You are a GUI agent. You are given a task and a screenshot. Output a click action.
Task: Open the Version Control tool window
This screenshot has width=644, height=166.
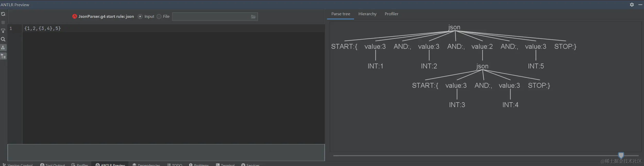pyautogui.click(x=18, y=164)
